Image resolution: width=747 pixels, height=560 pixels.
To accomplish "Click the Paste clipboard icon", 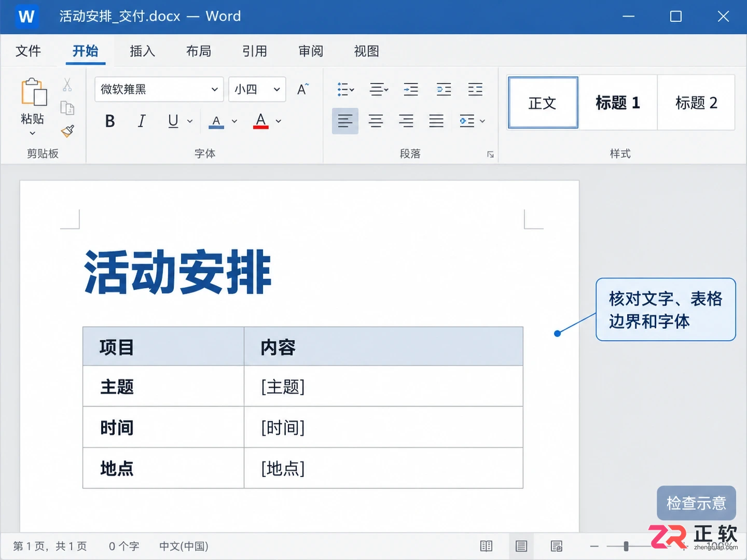I will 34,92.
